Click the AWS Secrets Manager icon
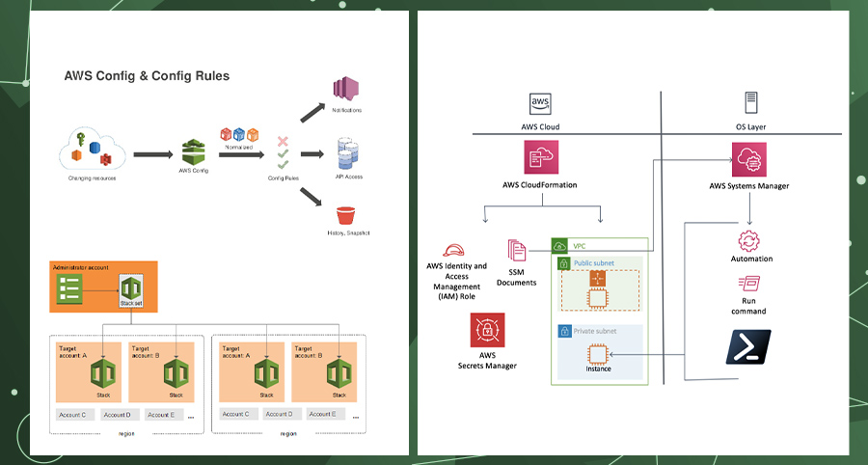This screenshot has width=868, height=465. click(485, 331)
